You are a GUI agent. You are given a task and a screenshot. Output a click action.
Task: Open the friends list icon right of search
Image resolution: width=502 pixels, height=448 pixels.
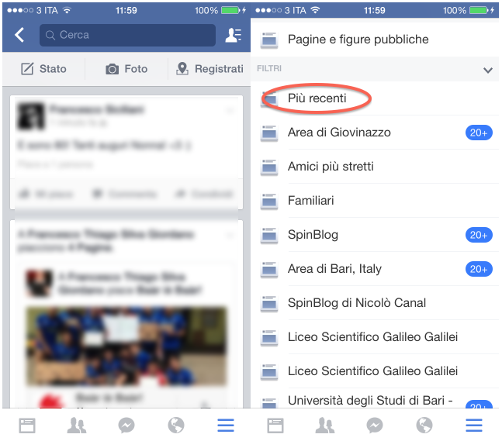(x=233, y=35)
